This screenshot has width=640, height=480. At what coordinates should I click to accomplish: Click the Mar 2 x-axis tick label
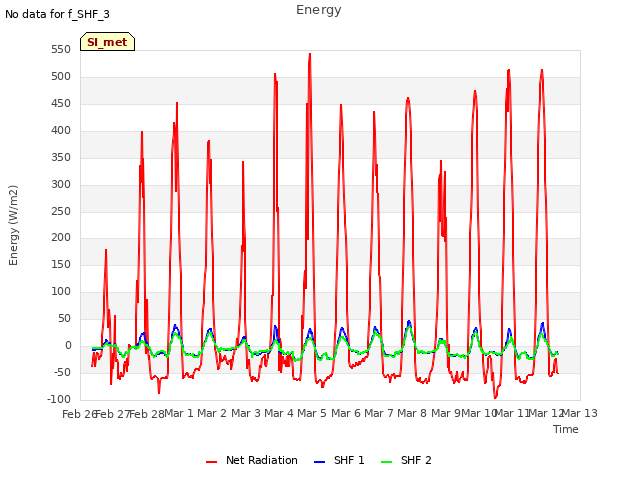pos(212,413)
